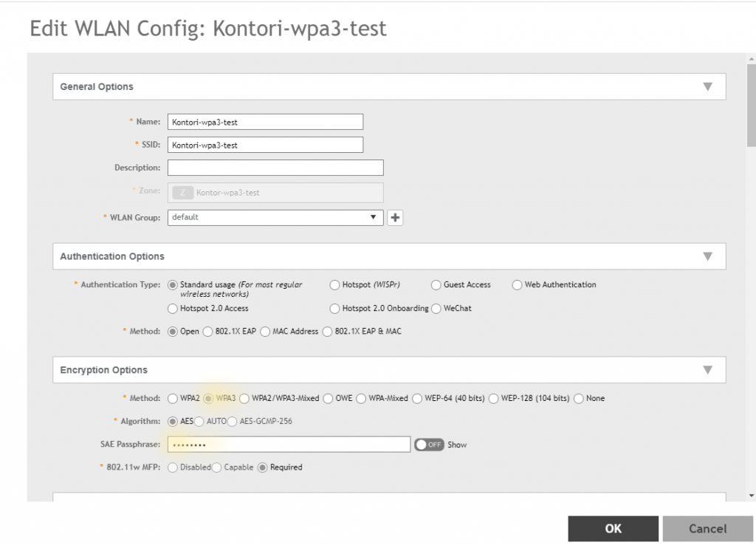Image resolution: width=756 pixels, height=545 pixels.
Task: Collapse the Authentication Options section
Action: click(707, 257)
